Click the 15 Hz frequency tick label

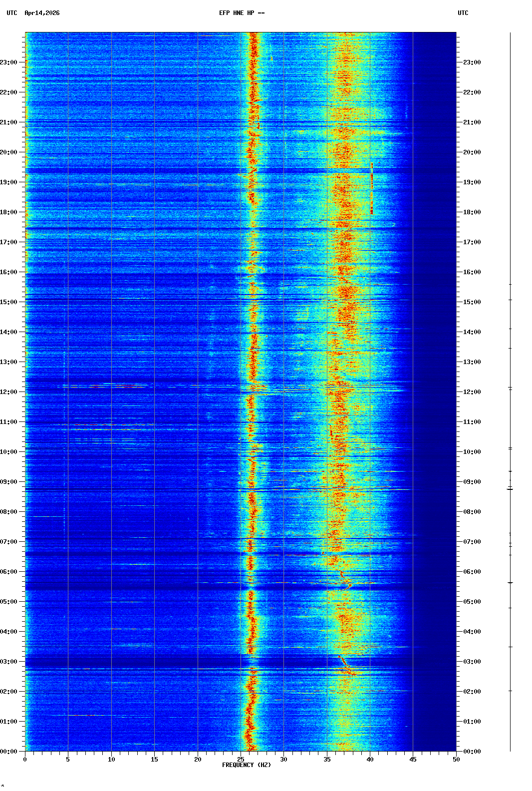point(154,760)
